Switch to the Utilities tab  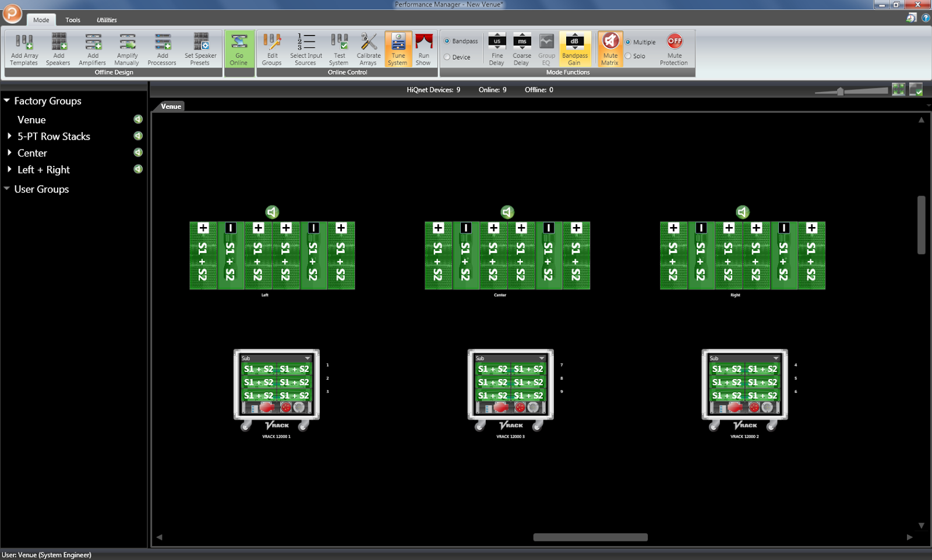point(106,19)
